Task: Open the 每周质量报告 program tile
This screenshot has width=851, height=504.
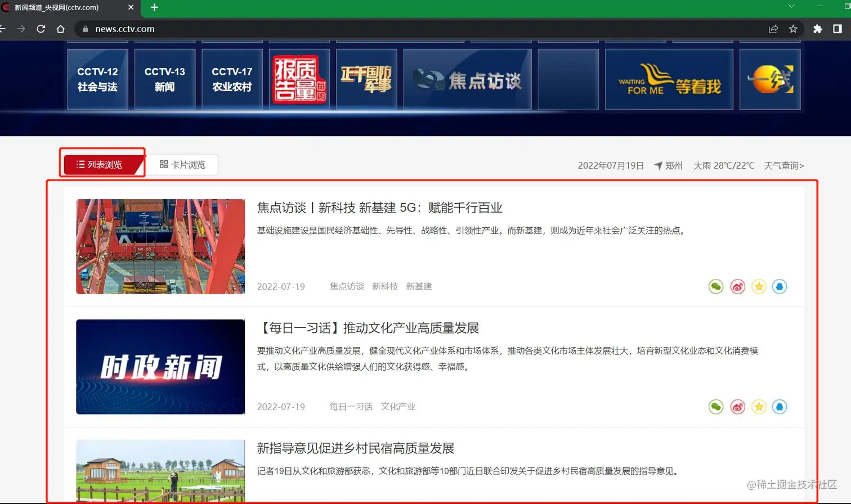Action: pos(299,79)
